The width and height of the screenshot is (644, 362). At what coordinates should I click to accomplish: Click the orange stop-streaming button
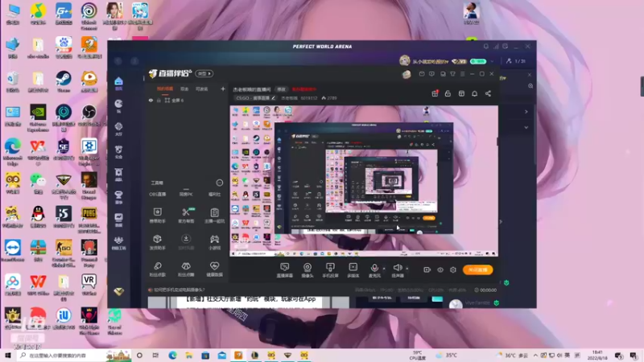click(477, 269)
